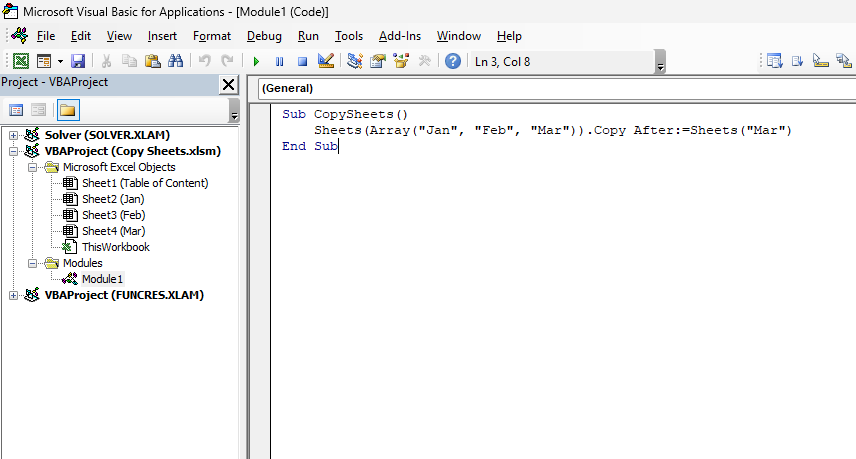856x459 pixels.
Task: Expand VBAProject (FUNCRES.XLAM) node
Action: coord(13,295)
